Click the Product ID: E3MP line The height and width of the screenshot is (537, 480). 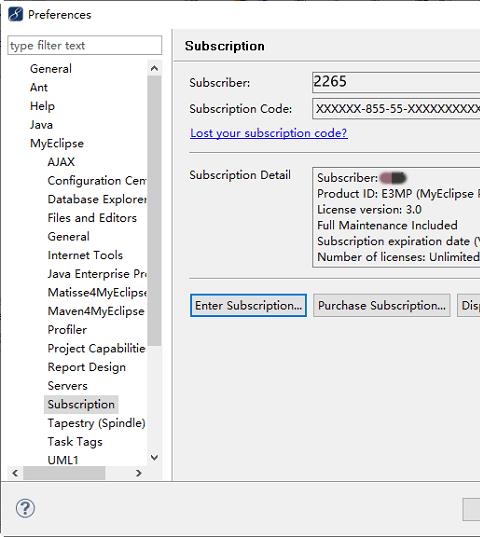399,194
